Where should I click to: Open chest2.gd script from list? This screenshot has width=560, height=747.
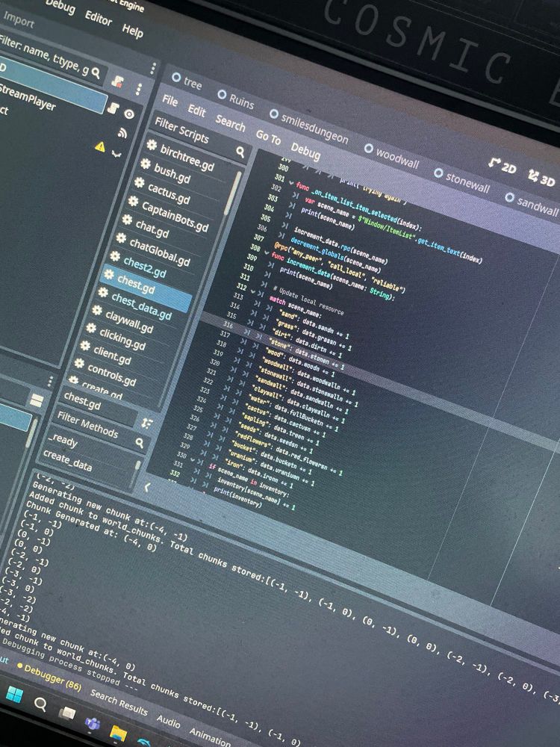pyautogui.click(x=145, y=267)
